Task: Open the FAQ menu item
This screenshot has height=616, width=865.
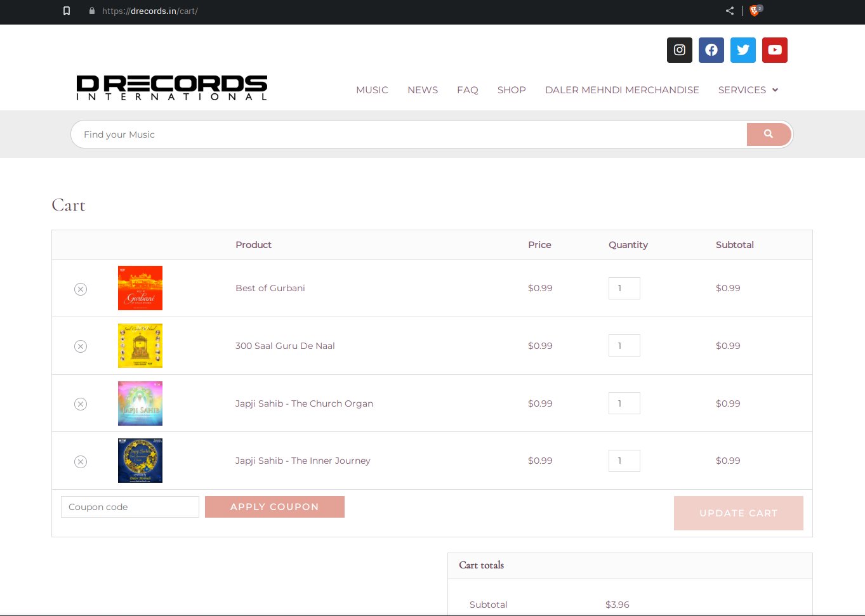Action: 468,90
